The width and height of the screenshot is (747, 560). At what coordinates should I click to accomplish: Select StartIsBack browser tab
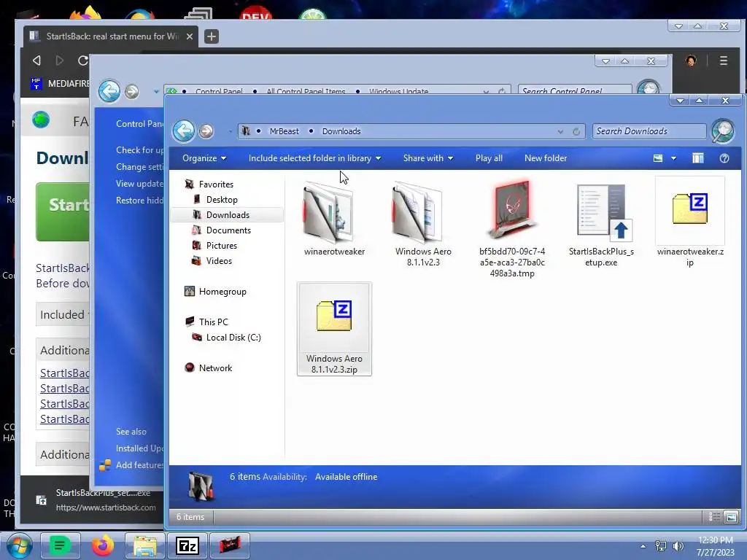pyautogui.click(x=111, y=36)
